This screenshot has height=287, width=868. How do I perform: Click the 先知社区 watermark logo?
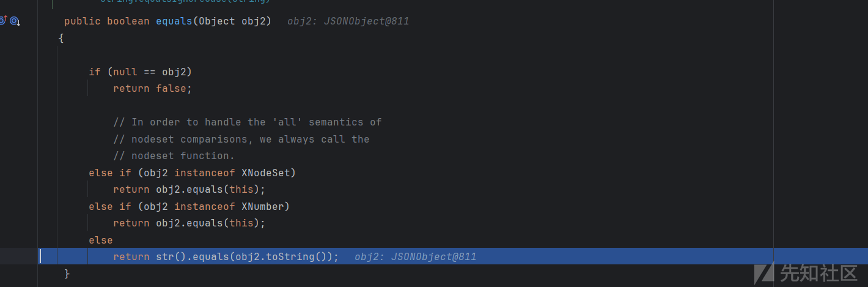[806, 273]
